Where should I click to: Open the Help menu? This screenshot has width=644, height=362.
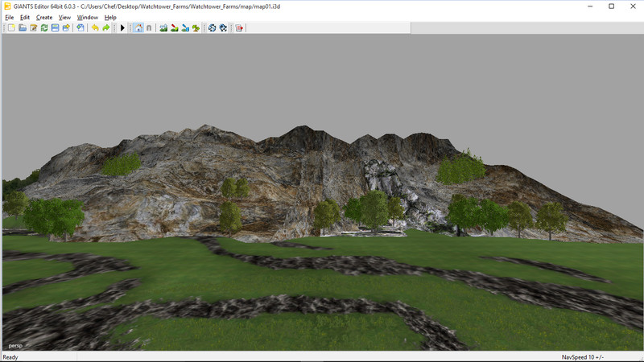click(110, 17)
